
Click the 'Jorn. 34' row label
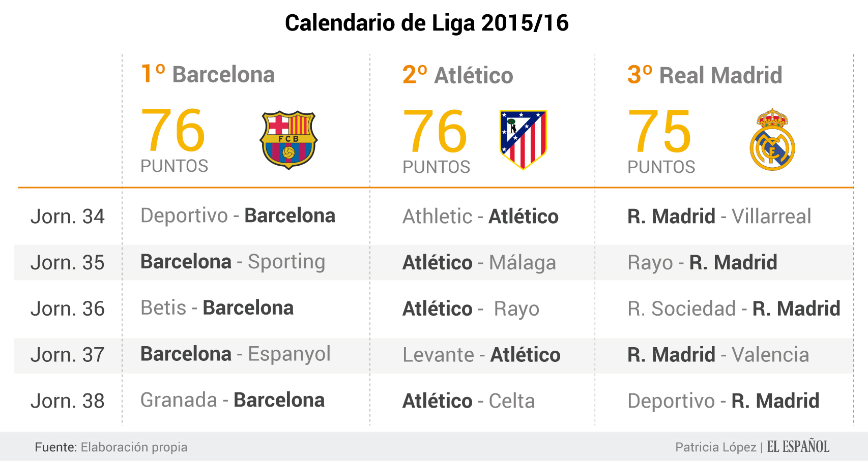(x=68, y=217)
